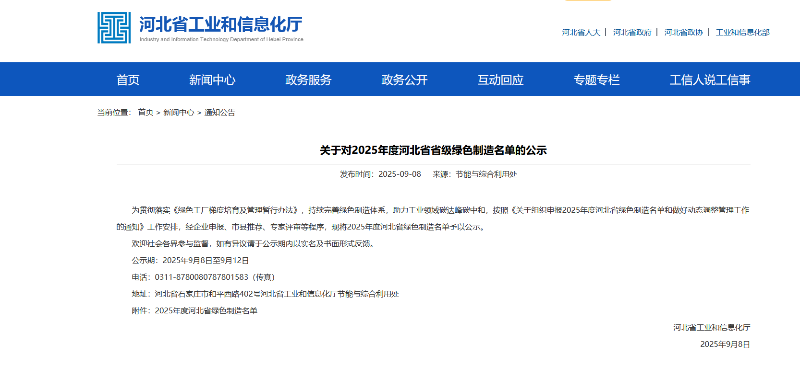Click the phone number 0311-87800807 line
The height and width of the screenshot is (367, 800).
pos(203,277)
